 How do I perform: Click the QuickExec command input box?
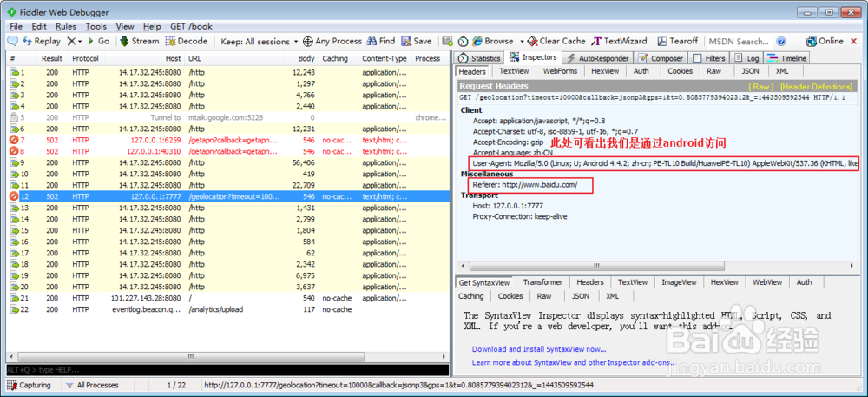click(x=227, y=369)
